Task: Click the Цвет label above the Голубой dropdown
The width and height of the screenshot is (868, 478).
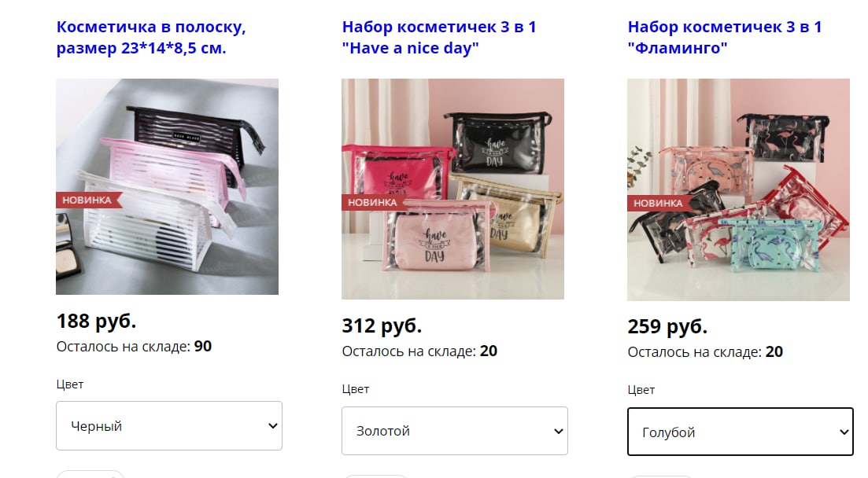Action: pos(641,390)
